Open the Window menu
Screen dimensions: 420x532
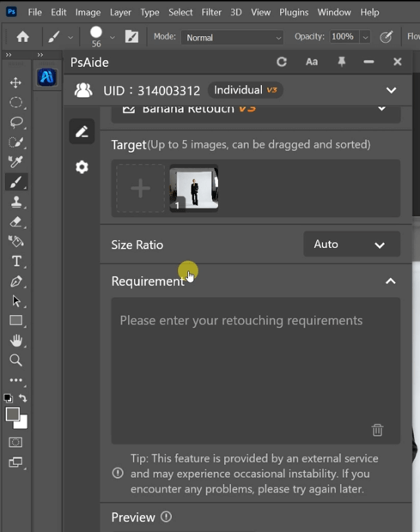tap(334, 12)
